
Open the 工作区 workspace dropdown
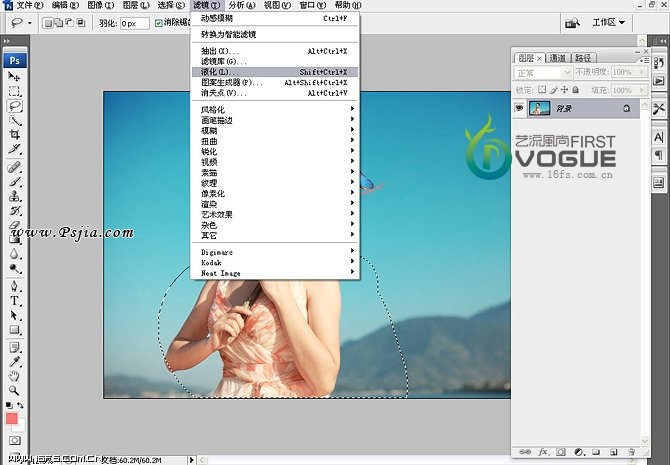pyautogui.click(x=608, y=22)
